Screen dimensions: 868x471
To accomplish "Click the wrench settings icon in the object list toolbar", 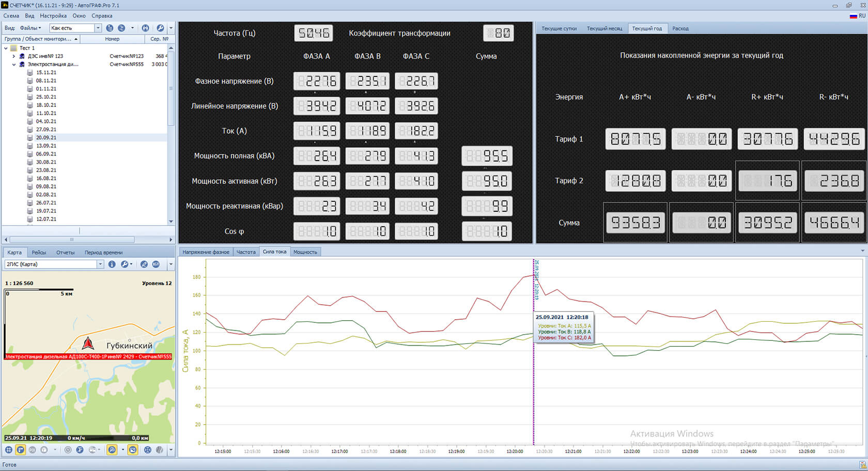I will click(x=160, y=28).
